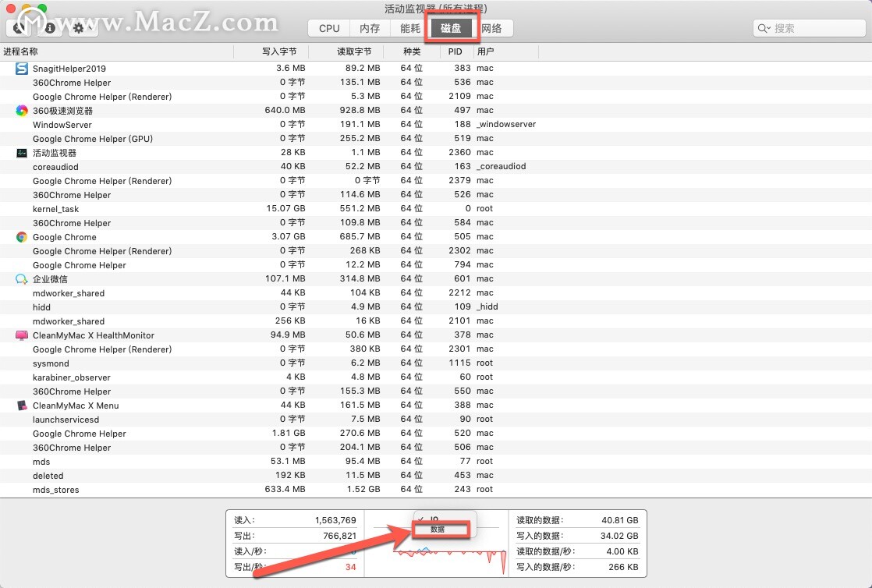Click the 写出 count 766,821
The width and height of the screenshot is (872, 588).
pyautogui.click(x=339, y=536)
